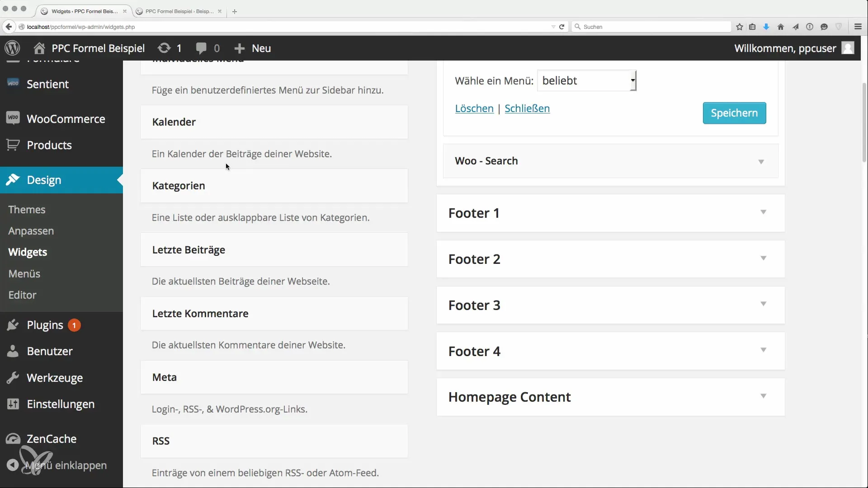Viewport: 868px width, 488px height.
Task: Select the Kalender available widget
Action: coord(274,122)
